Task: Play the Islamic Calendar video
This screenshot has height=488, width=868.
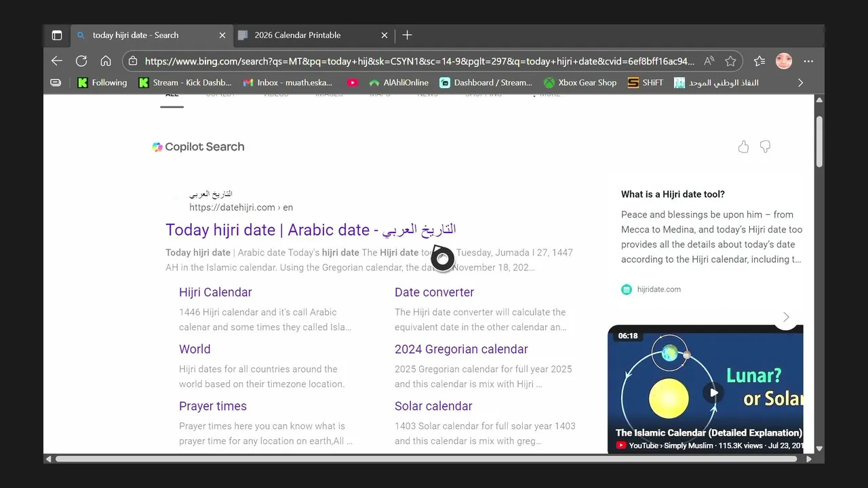Action: point(713,392)
